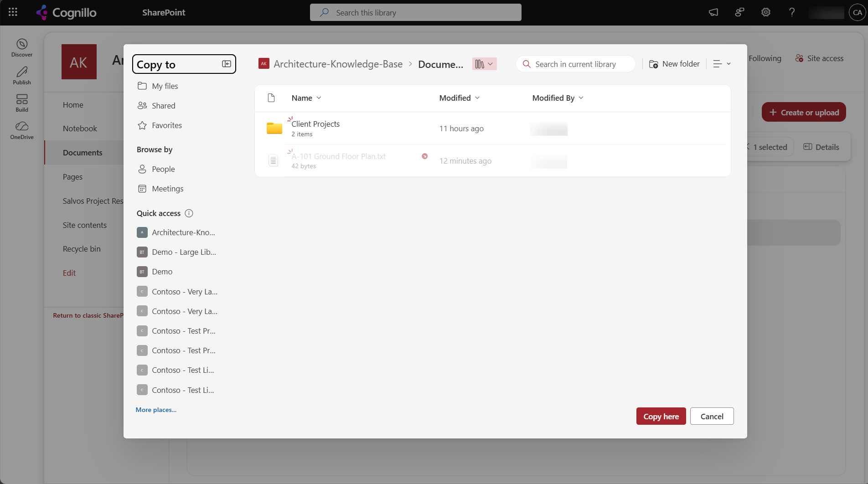This screenshot has width=868, height=484.
Task: Select the Demo quick access site
Action: [155, 272]
